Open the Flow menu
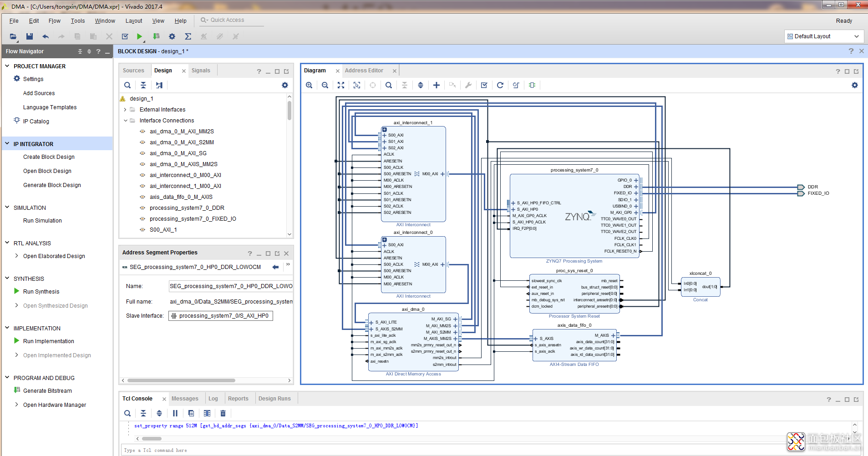This screenshot has width=868, height=456. coord(55,21)
